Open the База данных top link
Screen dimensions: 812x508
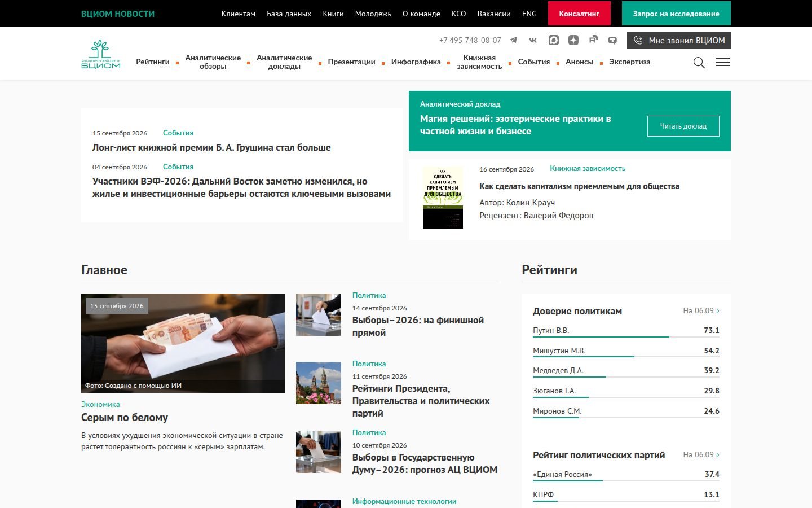[289, 14]
